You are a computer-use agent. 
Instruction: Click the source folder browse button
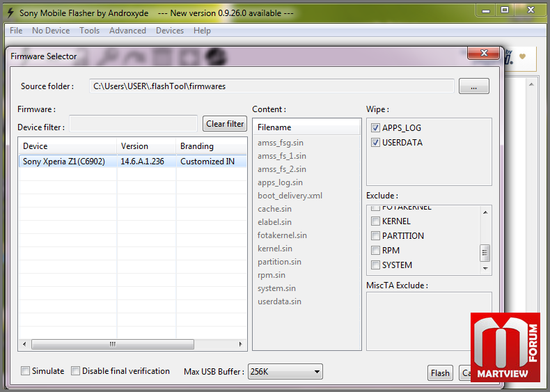(x=473, y=86)
